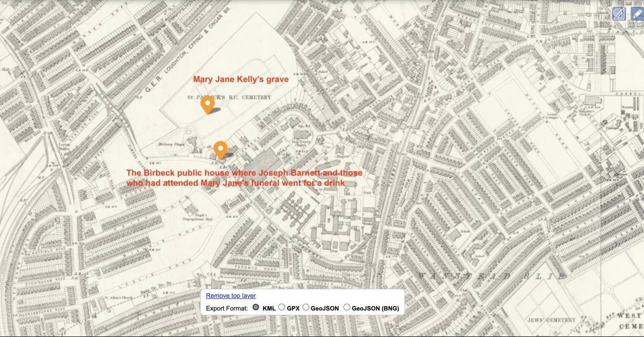Click the Mortuary Chapel map label
This screenshot has height=337, width=644.
171,144
